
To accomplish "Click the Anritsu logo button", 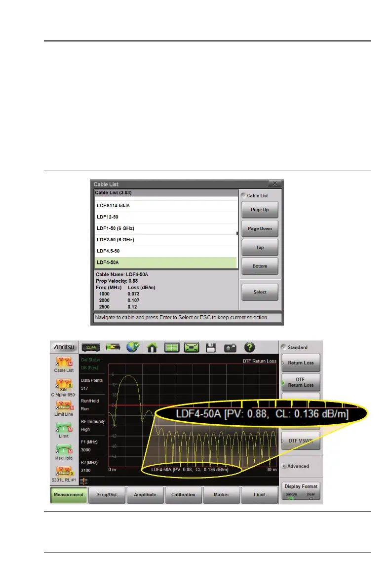I will click(64, 347).
